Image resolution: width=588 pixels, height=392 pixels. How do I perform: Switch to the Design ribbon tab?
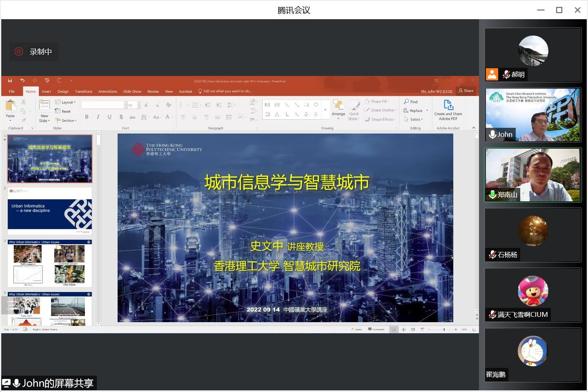pos(63,91)
